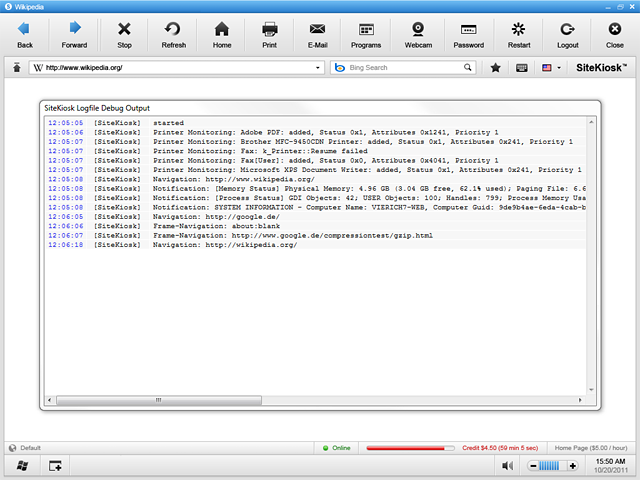Open the language flag dropdown
Viewport: 640px width, 480px height.
(x=551, y=68)
